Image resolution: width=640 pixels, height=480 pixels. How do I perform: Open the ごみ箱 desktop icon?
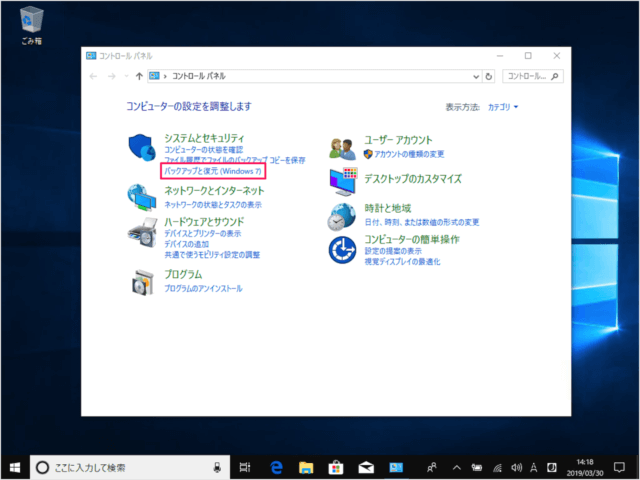point(31,20)
